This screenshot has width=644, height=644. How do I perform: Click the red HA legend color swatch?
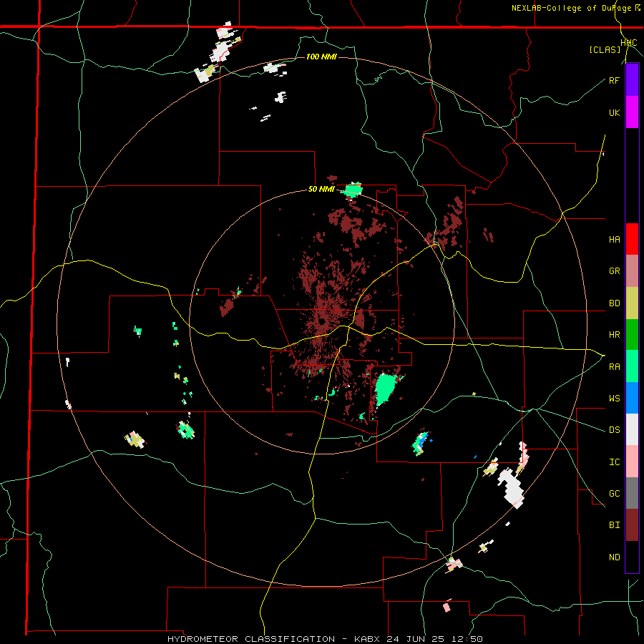tap(632, 239)
